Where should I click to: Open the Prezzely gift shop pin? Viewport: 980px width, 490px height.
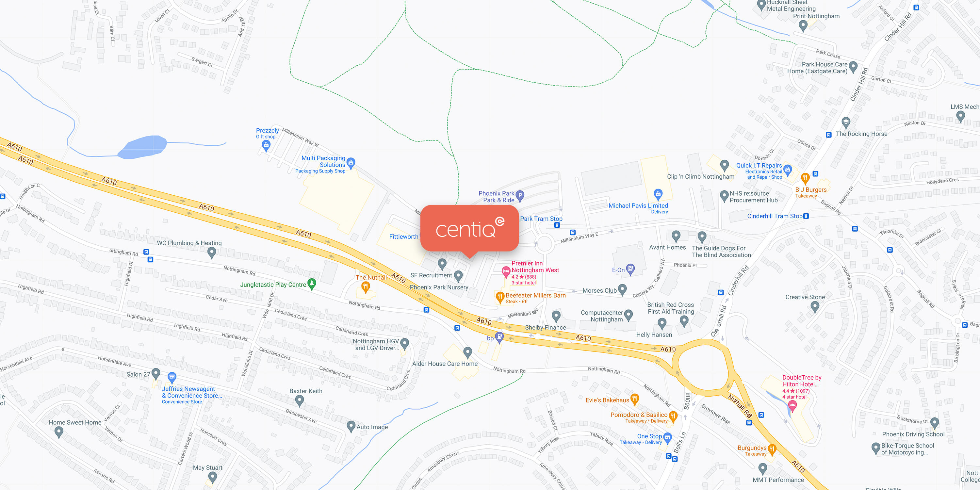[266, 146]
